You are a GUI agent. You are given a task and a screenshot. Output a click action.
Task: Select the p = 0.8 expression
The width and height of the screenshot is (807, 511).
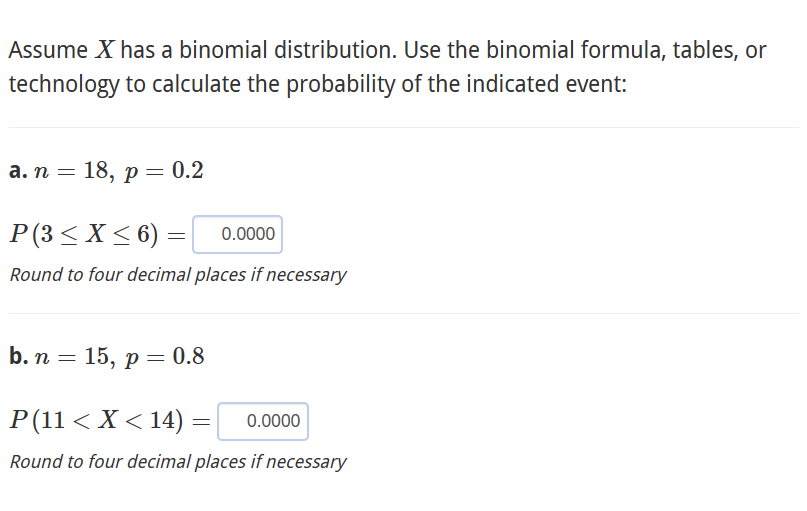click(x=164, y=357)
